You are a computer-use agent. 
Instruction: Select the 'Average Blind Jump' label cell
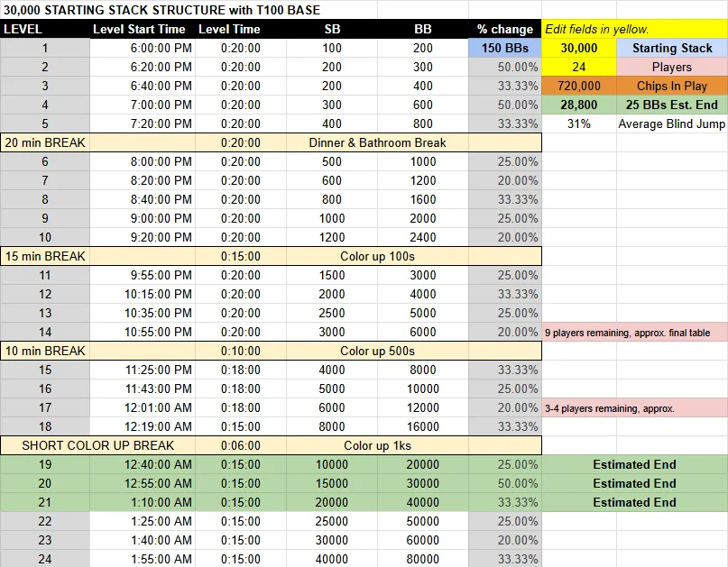coord(672,123)
